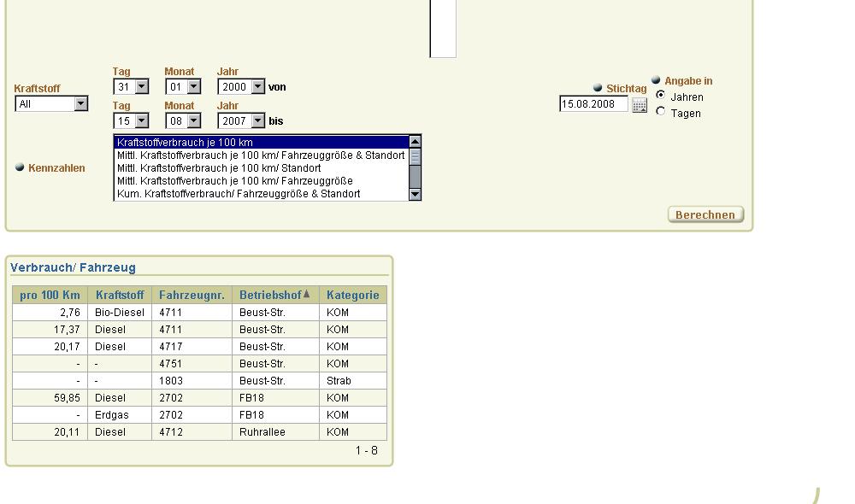Image resolution: width=855 pixels, height=504 pixels.
Task: Select Kraftstoffverbrauch je 100 km list entry
Action: (262, 142)
